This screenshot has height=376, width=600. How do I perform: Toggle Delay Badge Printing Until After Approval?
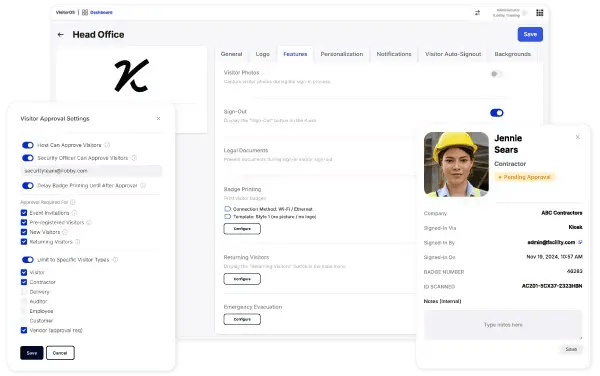point(28,186)
